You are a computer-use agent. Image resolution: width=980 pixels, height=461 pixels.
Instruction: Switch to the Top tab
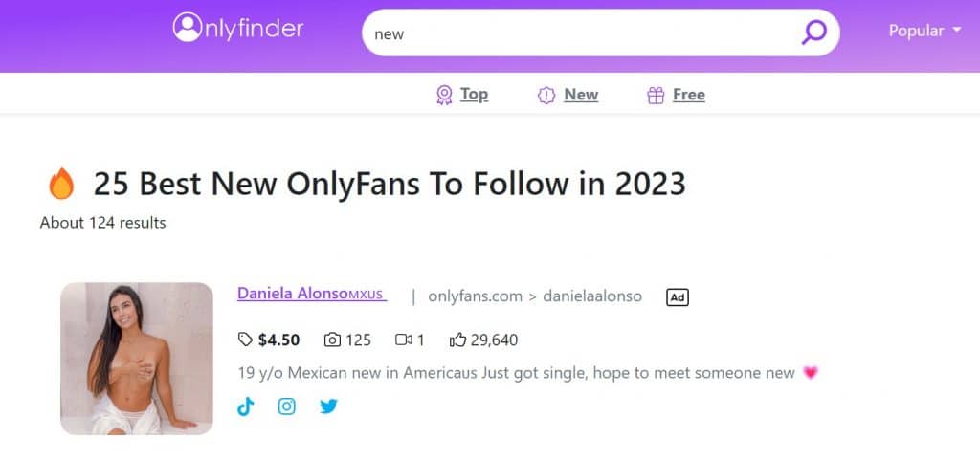pos(474,95)
